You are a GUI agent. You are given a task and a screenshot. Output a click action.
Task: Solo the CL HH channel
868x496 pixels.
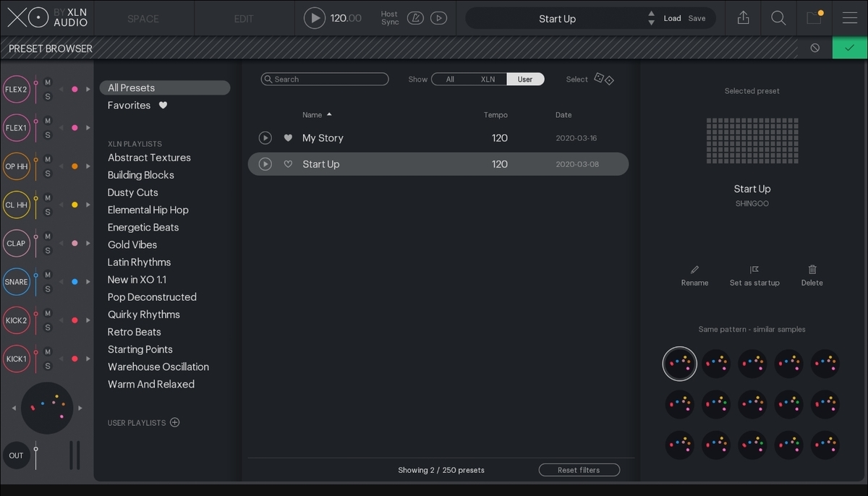click(48, 213)
